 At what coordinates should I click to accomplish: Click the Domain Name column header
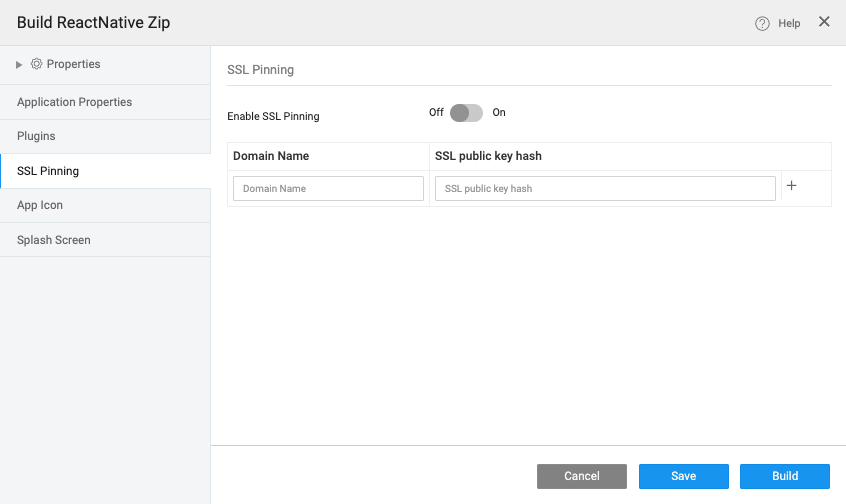(x=271, y=156)
